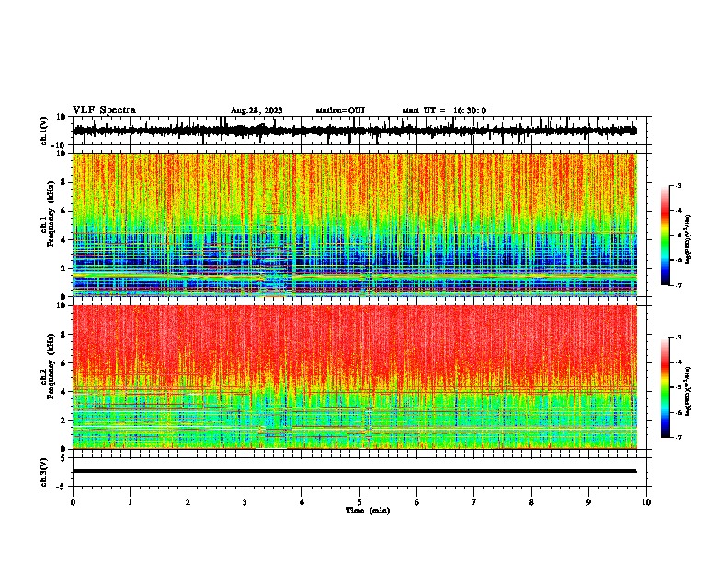Click the ch.1 color bar unit label
The image size is (728, 563).
(x=688, y=239)
